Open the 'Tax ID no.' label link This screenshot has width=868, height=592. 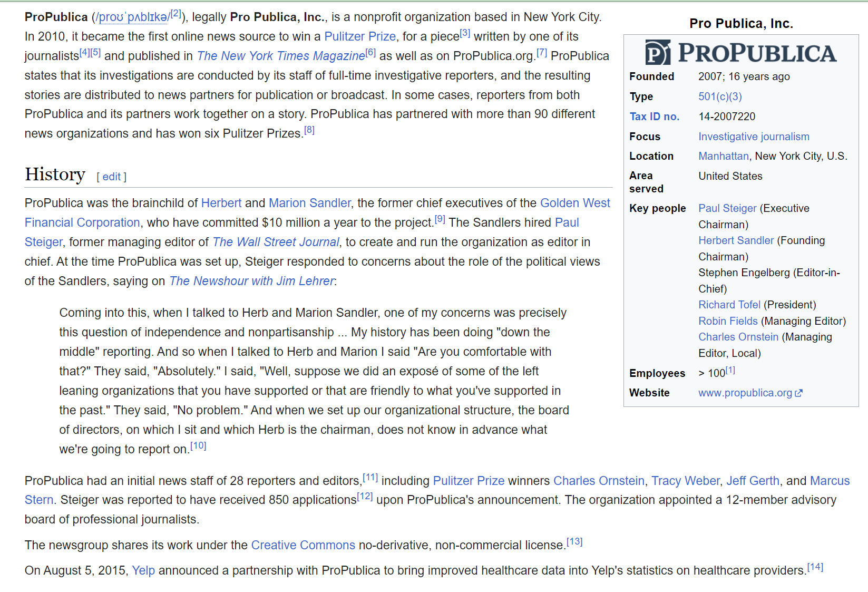(x=654, y=117)
